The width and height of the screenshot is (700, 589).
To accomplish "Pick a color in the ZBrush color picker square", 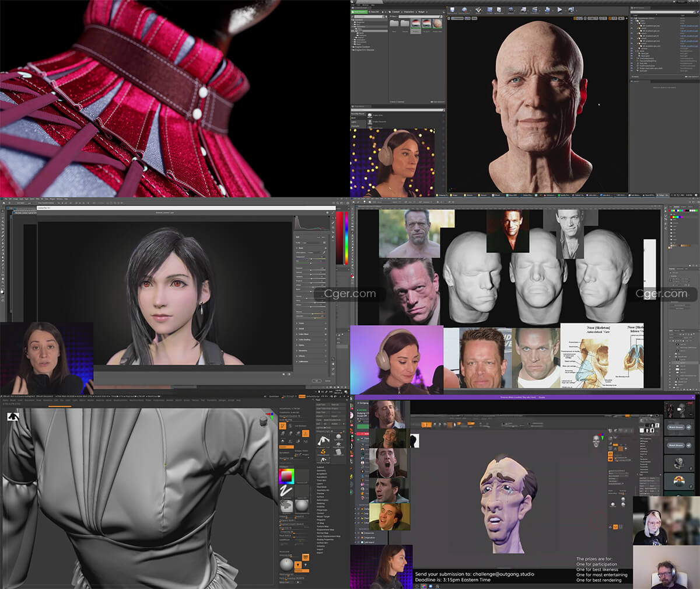I will coord(286,477).
